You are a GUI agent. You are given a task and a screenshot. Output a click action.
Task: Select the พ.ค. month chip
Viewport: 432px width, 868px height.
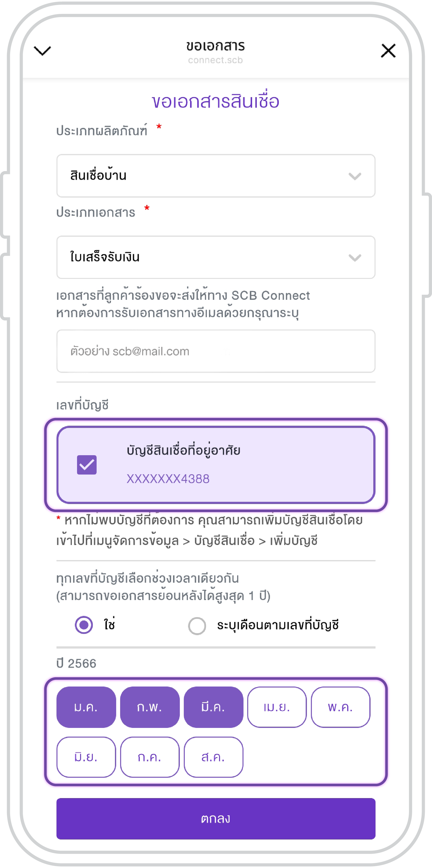(340, 707)
